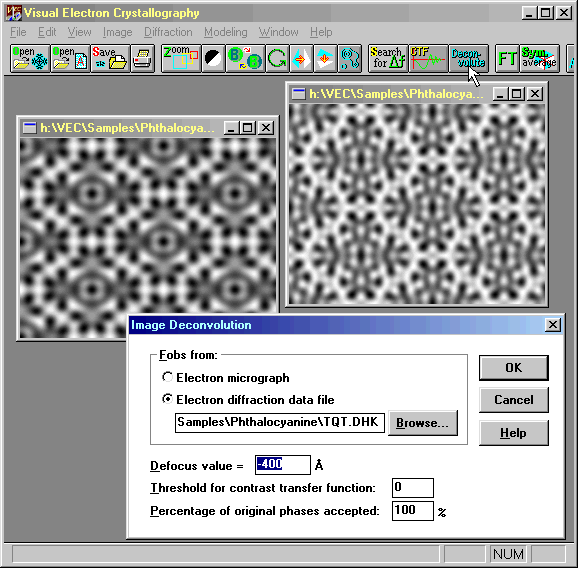Click the Percentage of original phases field
Viewport: 578px width, 568px height.
[x=412, y=510]
